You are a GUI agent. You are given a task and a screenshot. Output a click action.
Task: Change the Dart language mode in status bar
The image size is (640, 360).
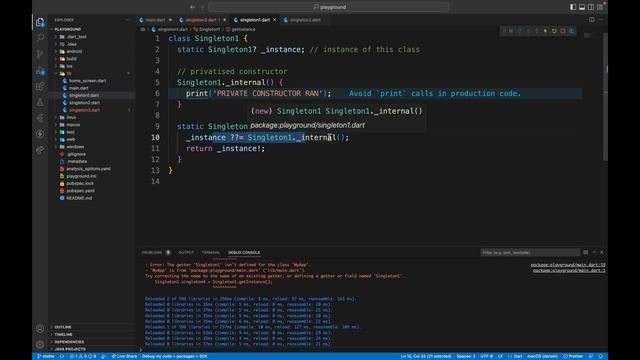(x=518, y=356)
